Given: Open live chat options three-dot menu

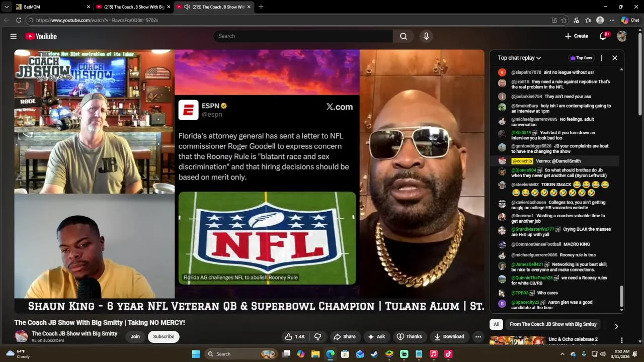Looking at the screenshot, I should pyautogui.click(x=601, y=58).
